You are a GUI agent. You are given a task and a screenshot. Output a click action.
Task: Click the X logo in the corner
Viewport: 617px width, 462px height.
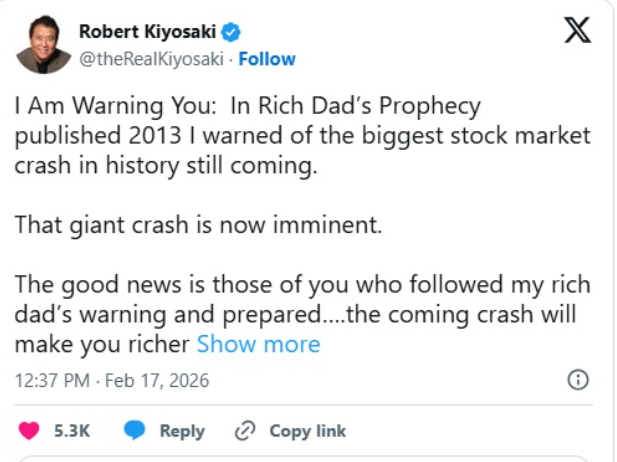point(577,32)
